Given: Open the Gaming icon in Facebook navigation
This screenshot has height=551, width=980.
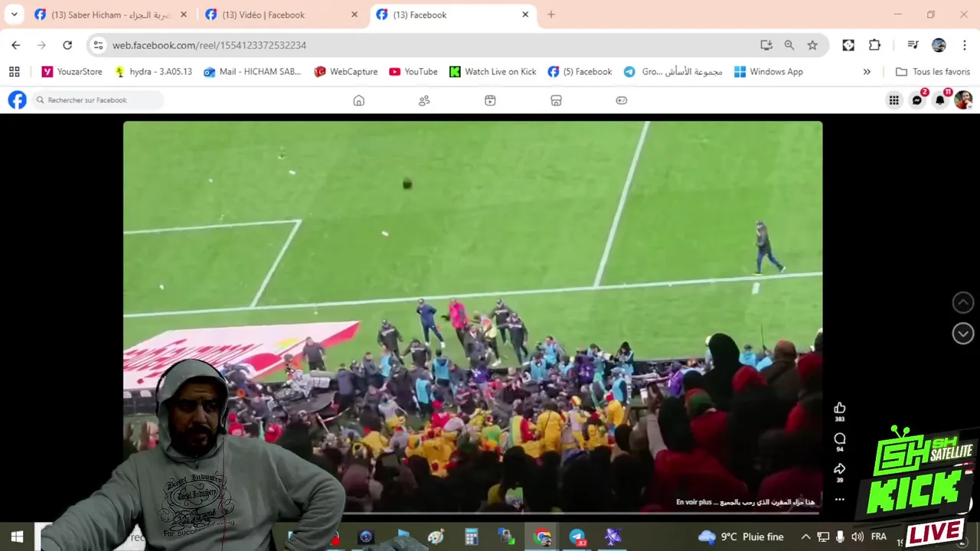Looking at the screenshot, I should [x=622, y=100].
